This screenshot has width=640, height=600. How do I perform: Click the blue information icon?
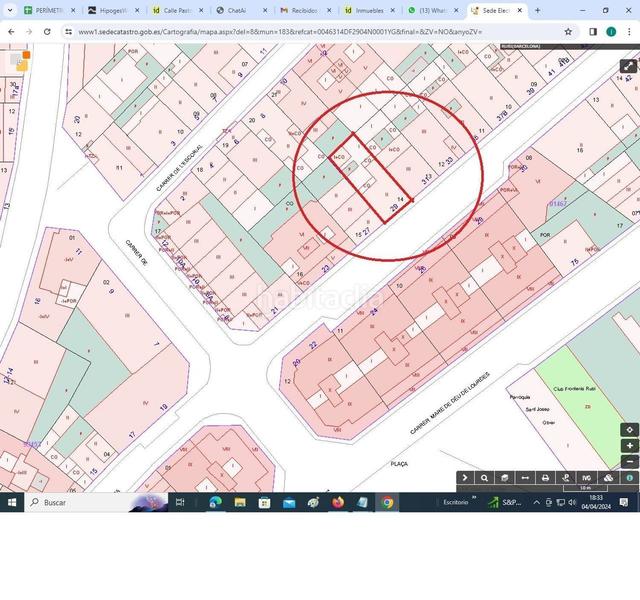pos(629,478)
